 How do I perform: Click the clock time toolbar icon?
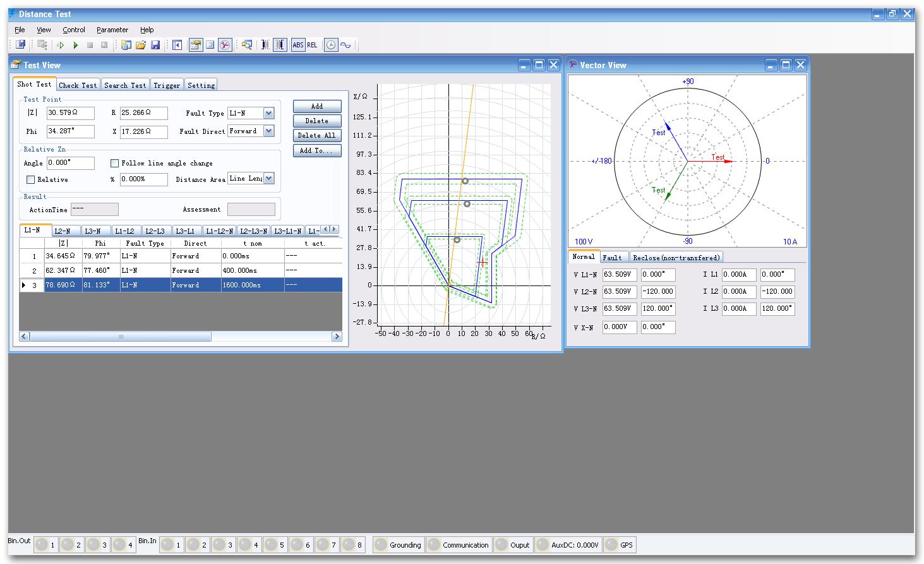click(330, 45)
